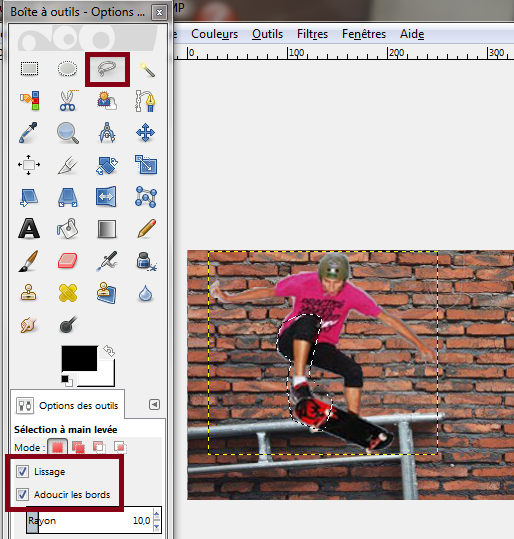
Task: Select the Shear tool
Action: [x=29, y=197]
